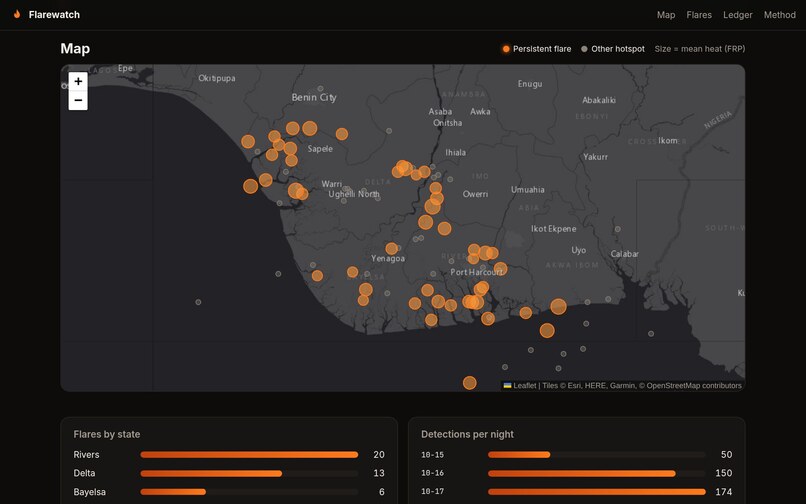
Task: Click the Umuahia map label
Action: (527, 190)
